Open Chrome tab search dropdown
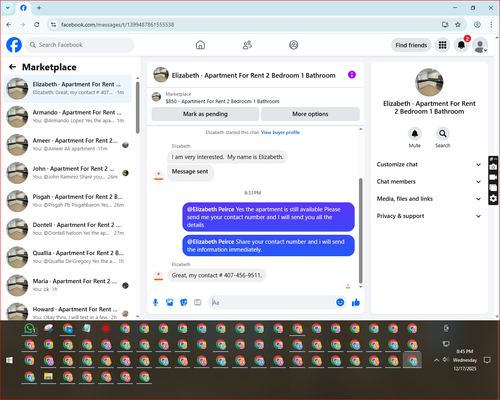The height and width of the screenshot is (400, 500). pos(8,8)
